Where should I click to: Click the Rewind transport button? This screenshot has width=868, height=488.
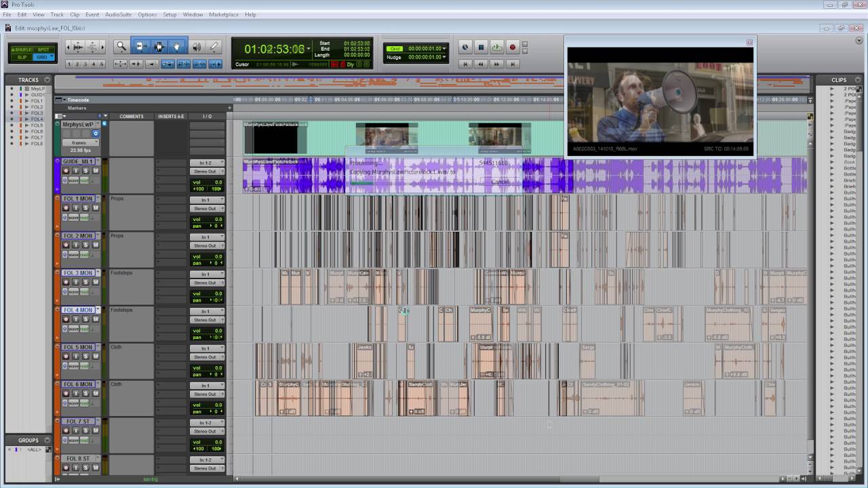[x=481, y=64]
